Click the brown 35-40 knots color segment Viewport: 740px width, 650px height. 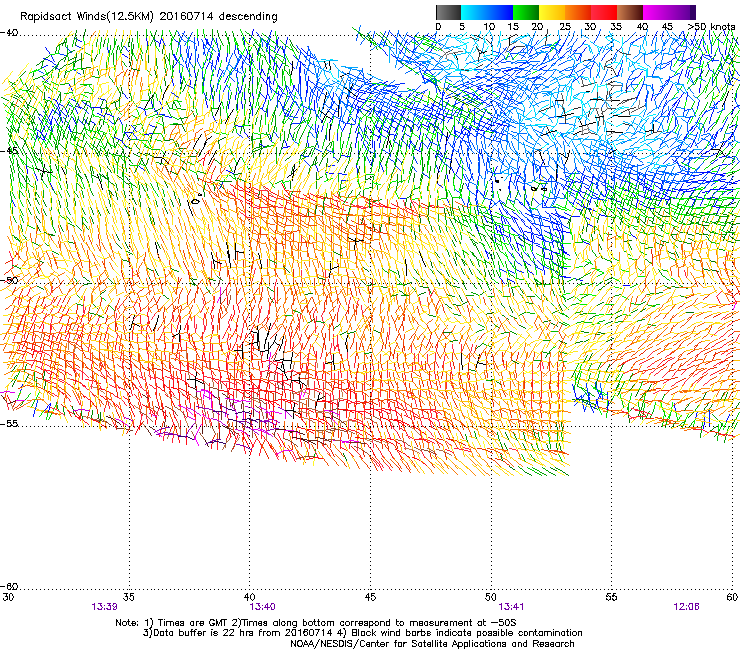(x=630, y=12)
